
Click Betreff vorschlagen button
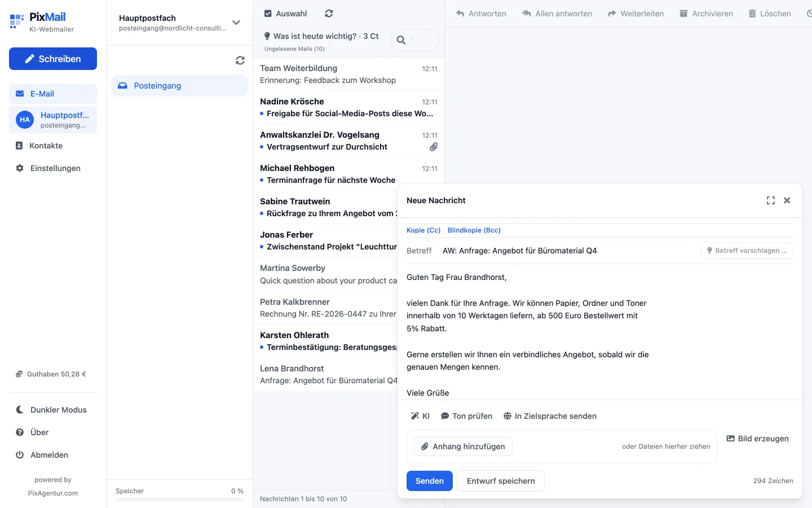pos(747,251)
